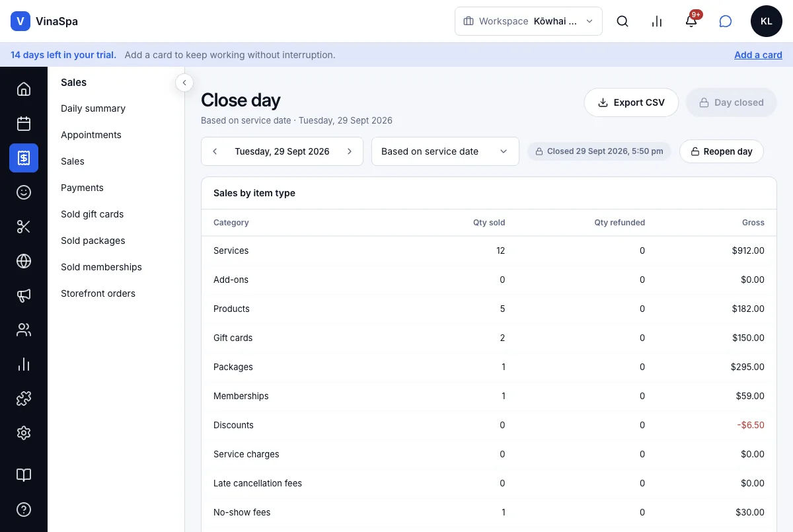Image resolution: width=793 pixels, height=532 pixels.
Task: Open the Home icon in the sidebar
Action: [24, 89]
